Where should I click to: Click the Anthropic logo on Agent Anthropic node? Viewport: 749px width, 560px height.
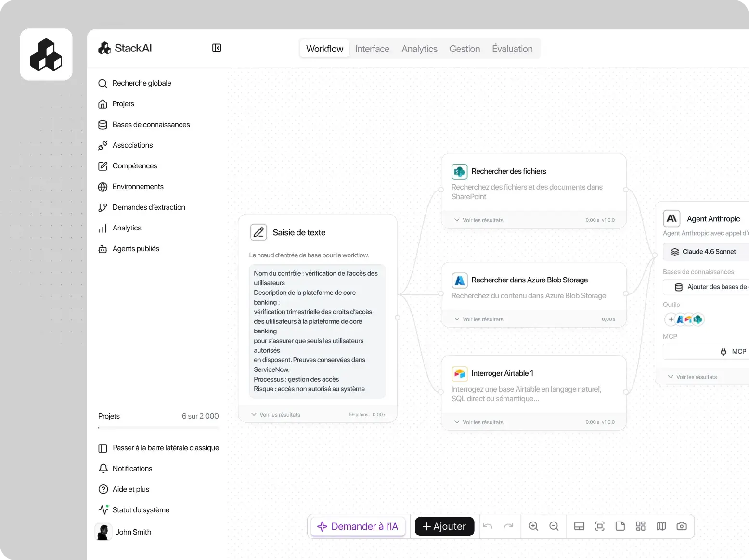tap(672, 218)
